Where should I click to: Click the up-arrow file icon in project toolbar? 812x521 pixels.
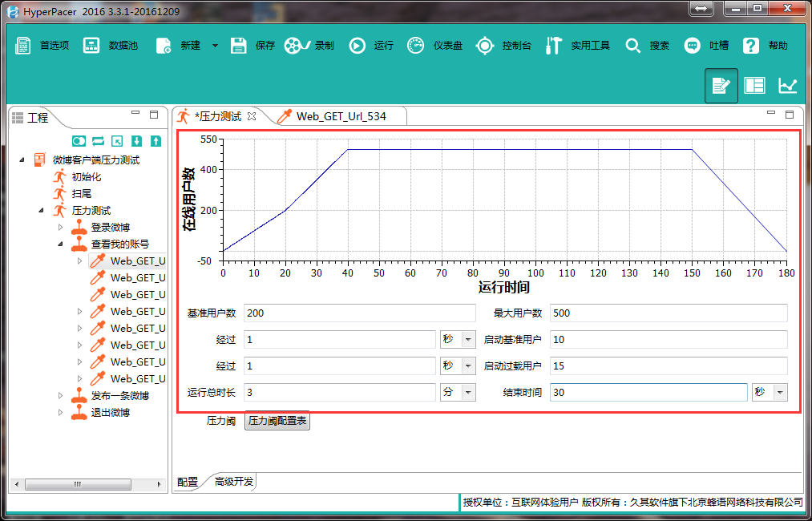point(156,141)
